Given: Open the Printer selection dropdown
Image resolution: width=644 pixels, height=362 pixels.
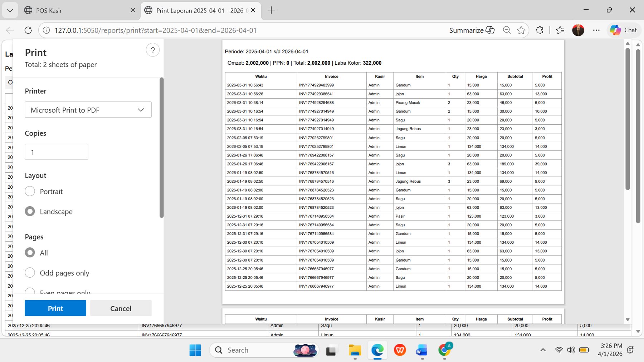Looking at the screenshot, I should (88, 110).
